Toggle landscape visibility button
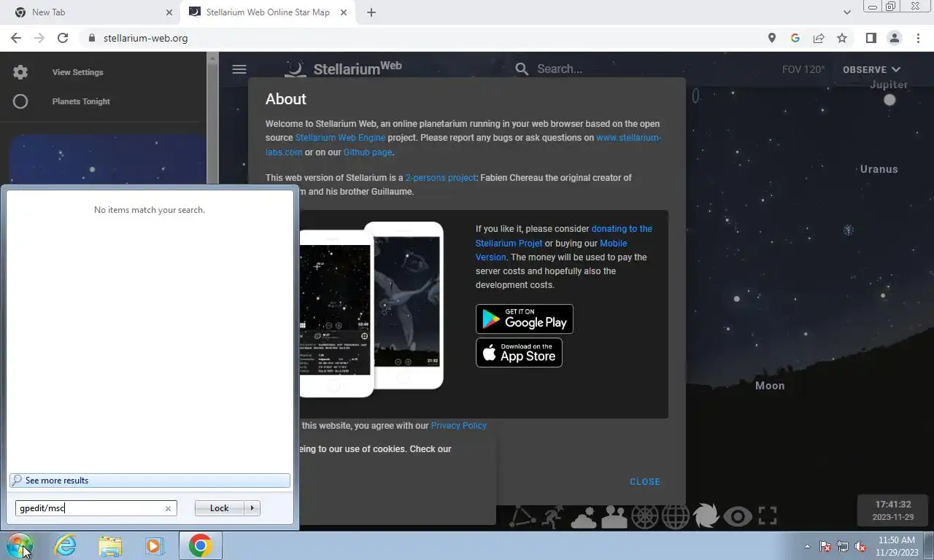The width and height of the screenshot is (934, 560). pos(614,516)
